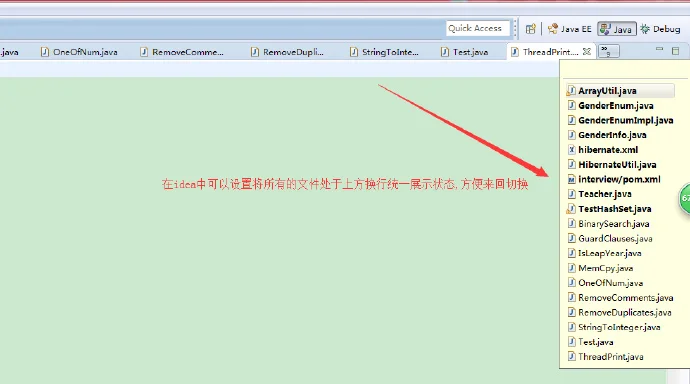Switch to the Java perspective
Screen dimensions: 690x384
(617, 29)
